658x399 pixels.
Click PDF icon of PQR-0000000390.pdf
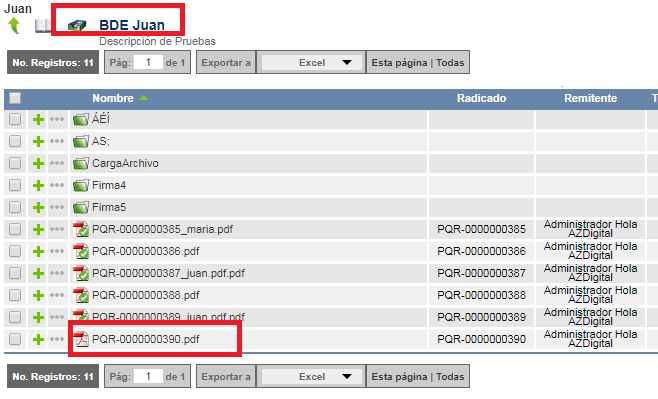point(81,339)
